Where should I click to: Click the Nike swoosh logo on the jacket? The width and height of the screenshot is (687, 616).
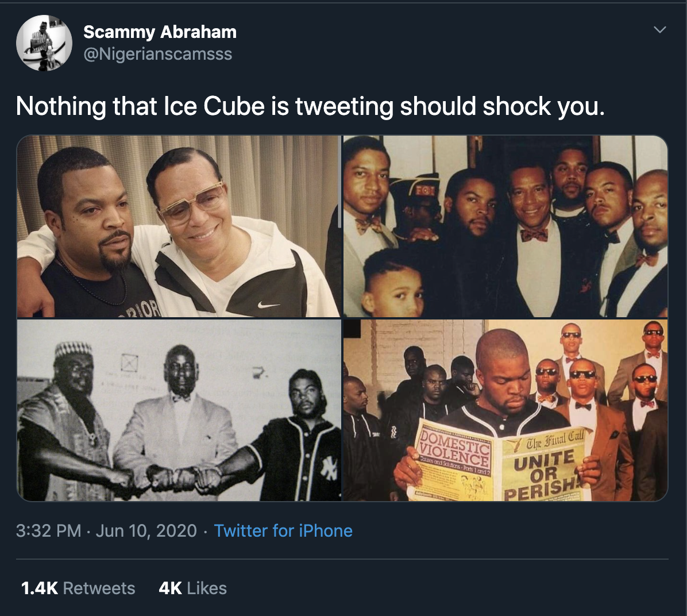pyautogui.click(x=268, y=305)
